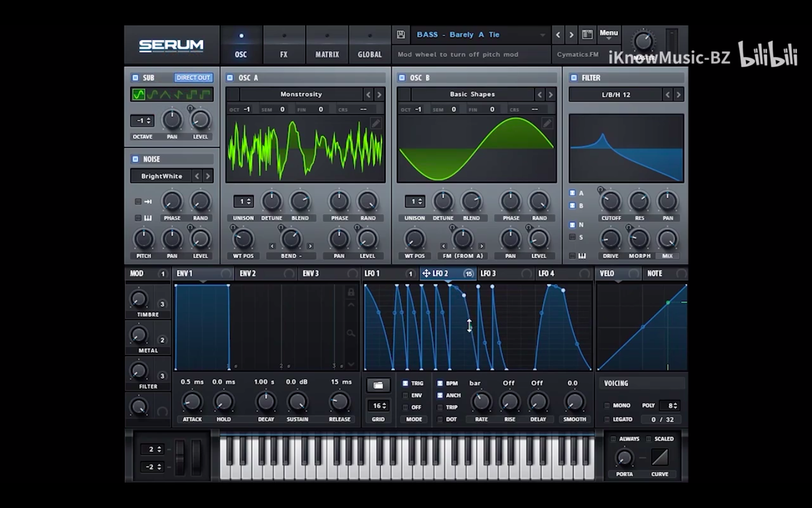The width and height of the screenshot is (812, 508).
Task: Select next OSC B wavetable arrow
Action: 551,94
